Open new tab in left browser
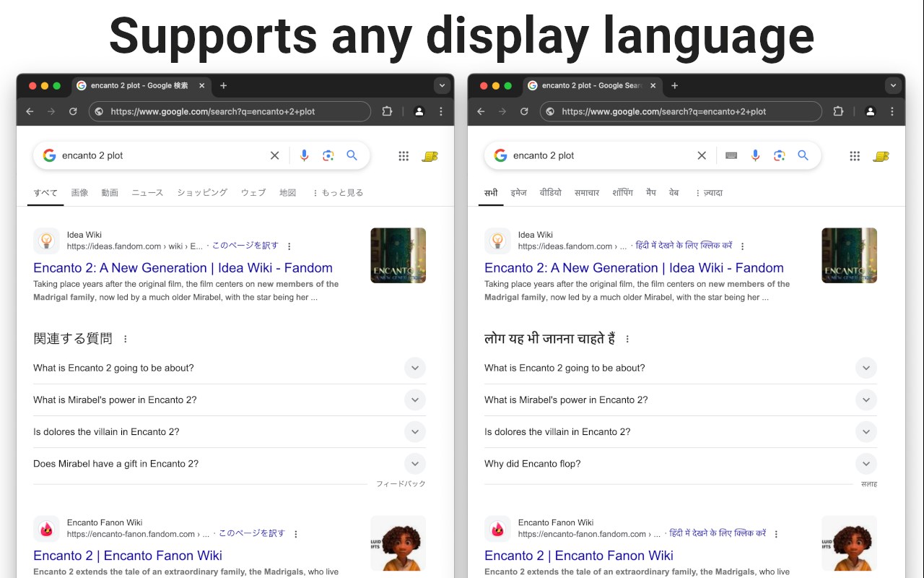Viewport: 924px width, 578px height. click(x=223, y=85)
